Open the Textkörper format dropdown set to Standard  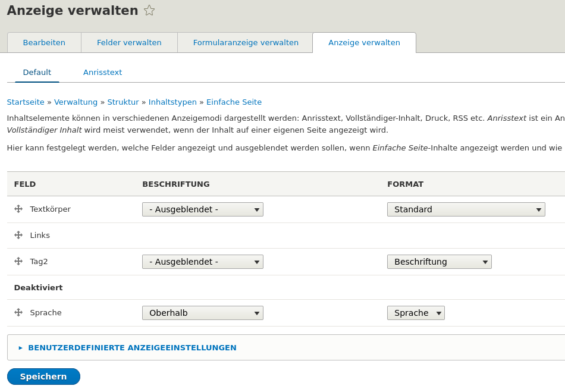coord(466,209)
